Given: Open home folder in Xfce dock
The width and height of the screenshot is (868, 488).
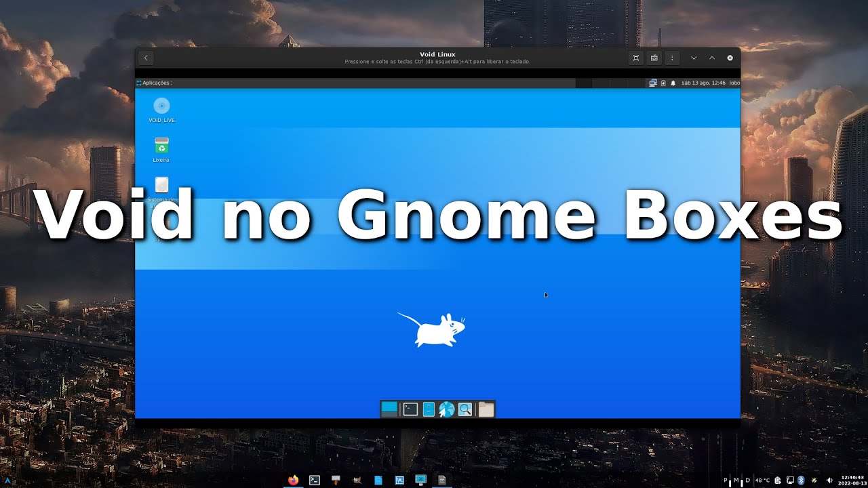Looking at the screenshot, I should point(486,409).
